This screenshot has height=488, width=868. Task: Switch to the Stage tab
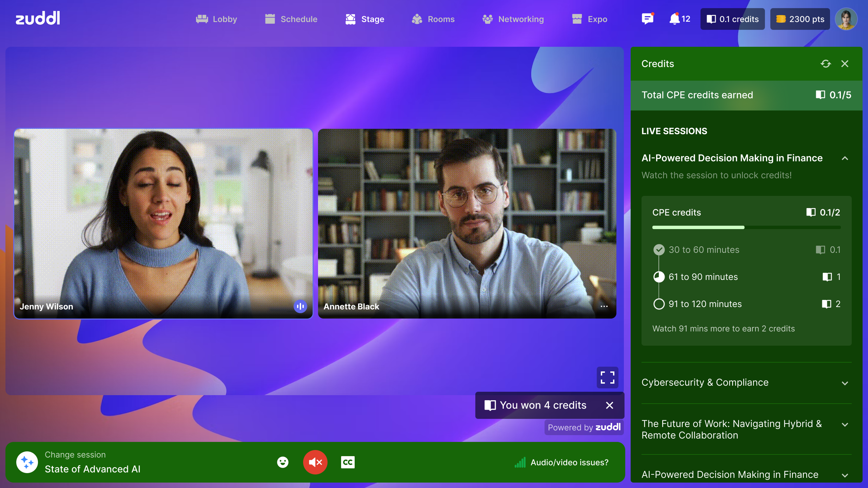(x=364, y=19)
